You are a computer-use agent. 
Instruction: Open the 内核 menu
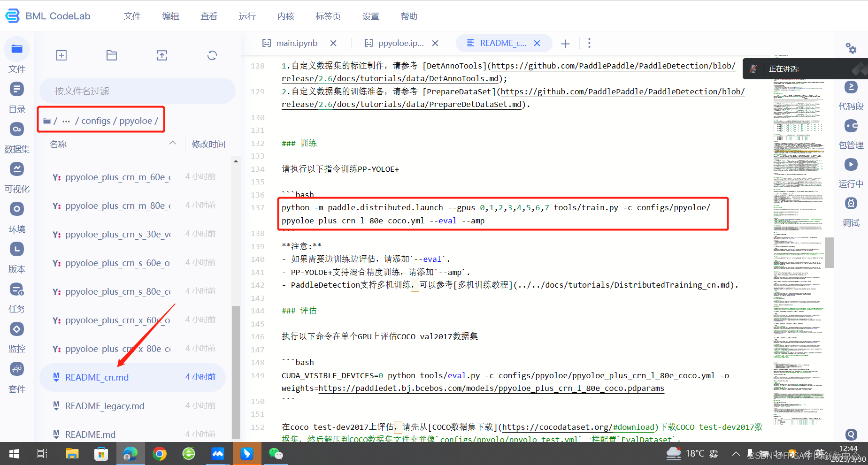point(285,16)
